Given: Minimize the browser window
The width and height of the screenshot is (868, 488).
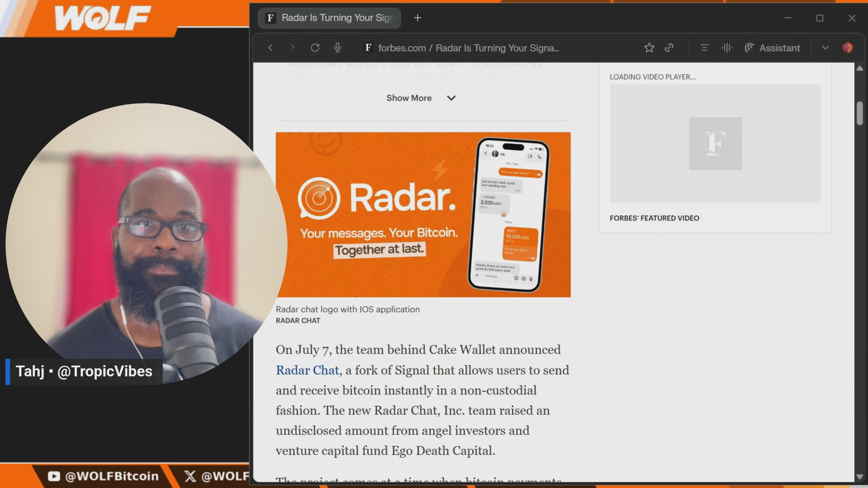Looking at the screenshot, I should point(788,18).
